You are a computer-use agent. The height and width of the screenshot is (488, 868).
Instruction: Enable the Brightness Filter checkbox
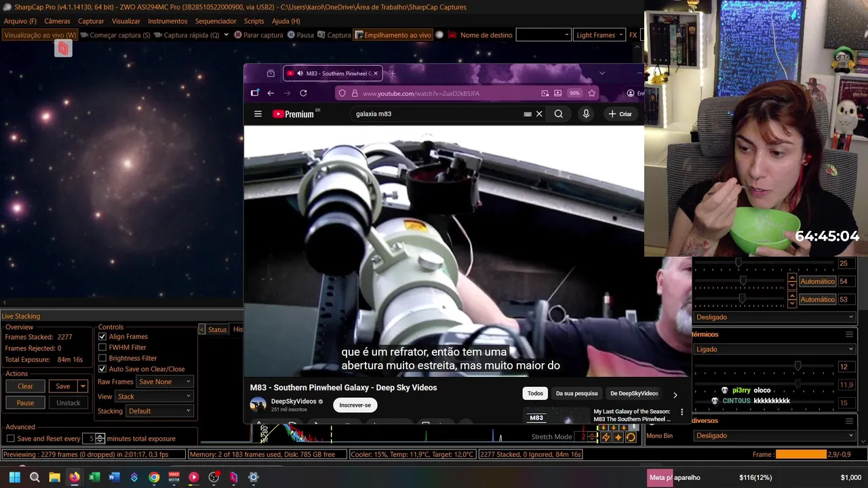click(102, 358)
